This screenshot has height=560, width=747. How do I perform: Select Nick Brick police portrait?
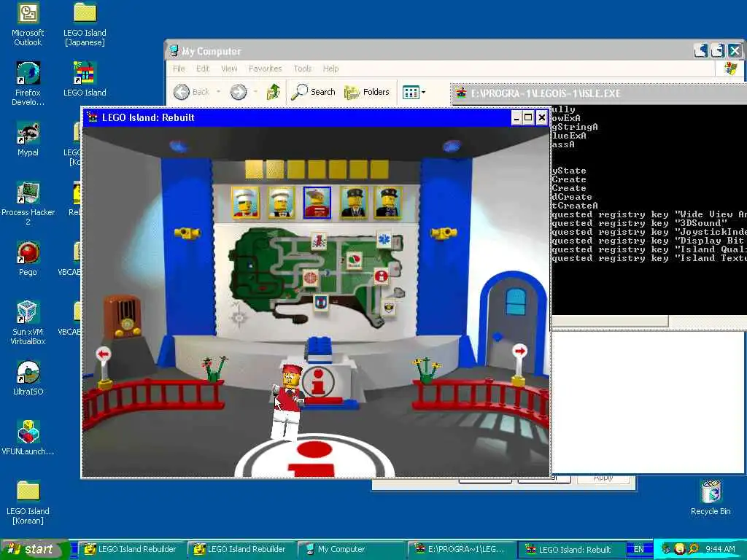click(x=354, y=203)
